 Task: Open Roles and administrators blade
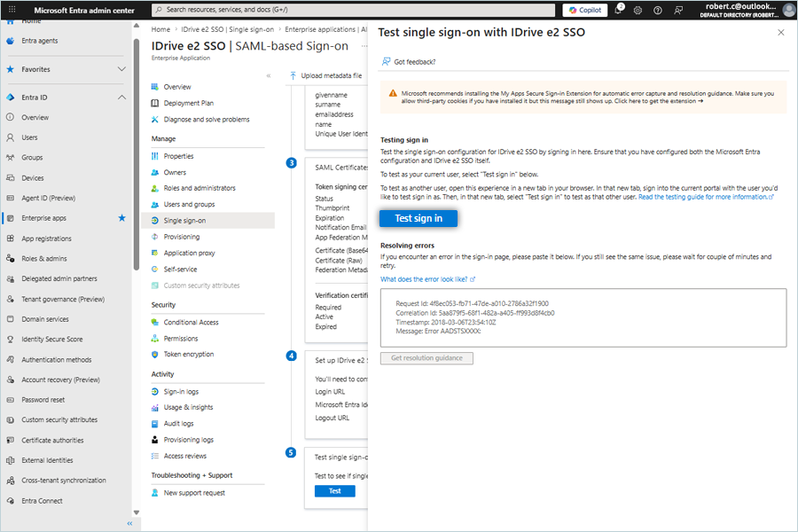pos(199,188)
